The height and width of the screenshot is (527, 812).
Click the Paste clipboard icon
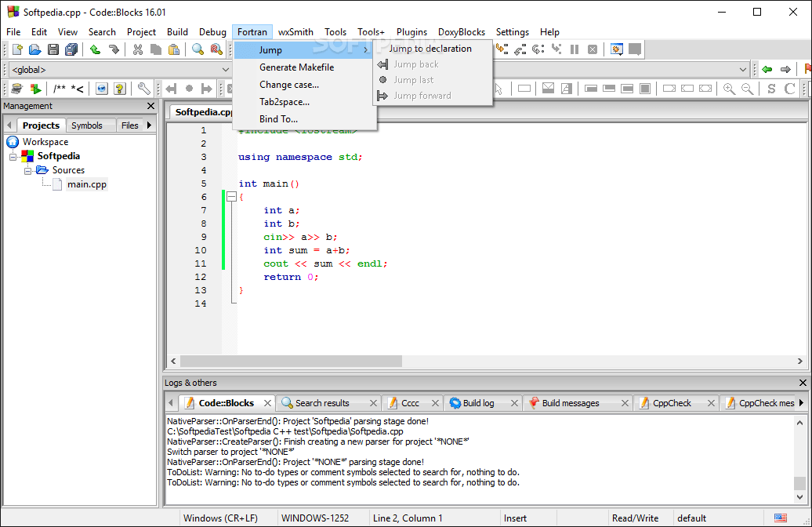pos(174,49)
